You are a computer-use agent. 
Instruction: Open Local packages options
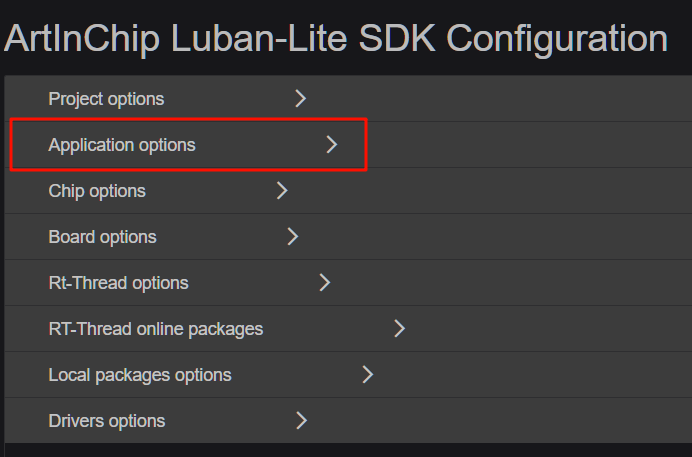coord(140,375)
